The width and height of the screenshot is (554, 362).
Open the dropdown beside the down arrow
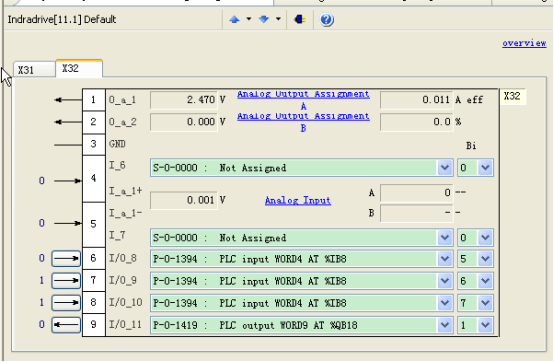click(278, 19)
